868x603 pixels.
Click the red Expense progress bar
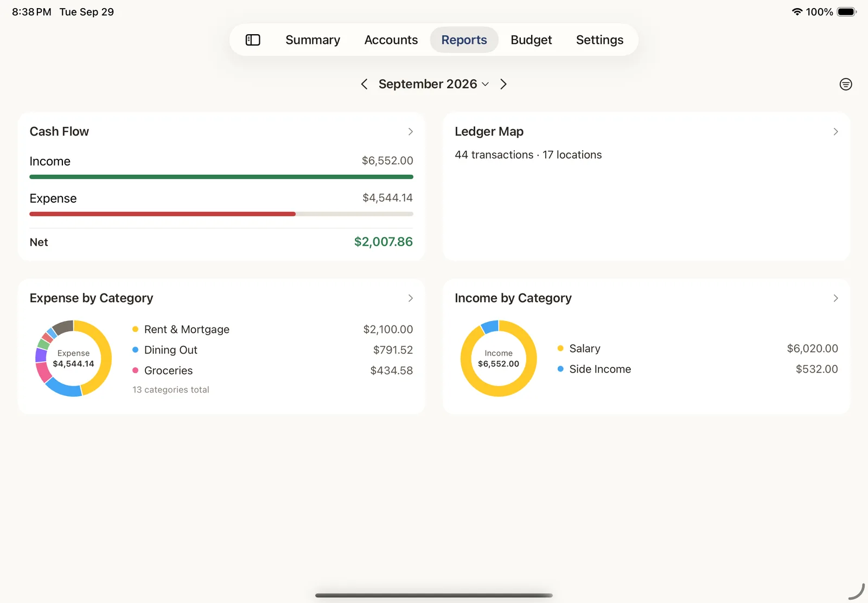[162, 214]
